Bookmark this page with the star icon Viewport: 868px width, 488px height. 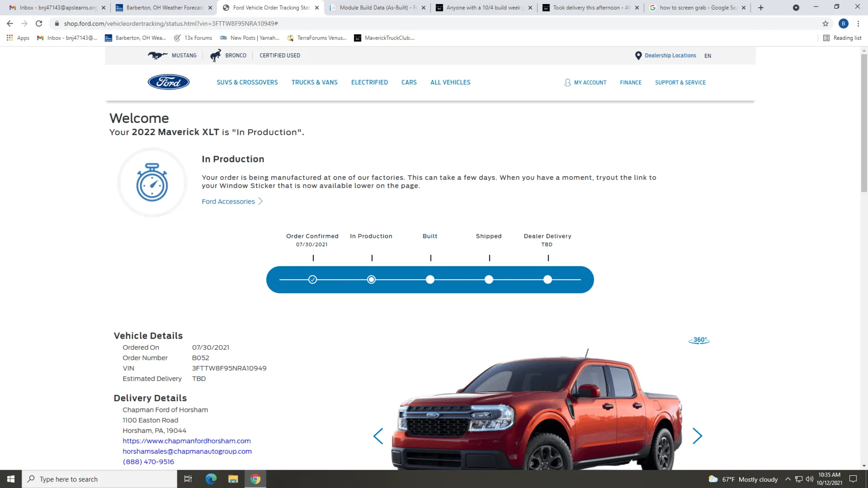825,23
